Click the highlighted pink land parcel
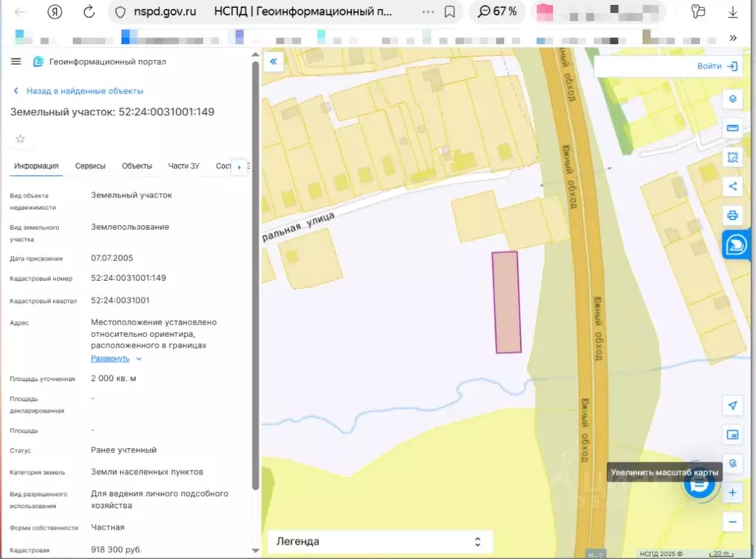This screenshot has height=559, width=756. click(507, 302)
